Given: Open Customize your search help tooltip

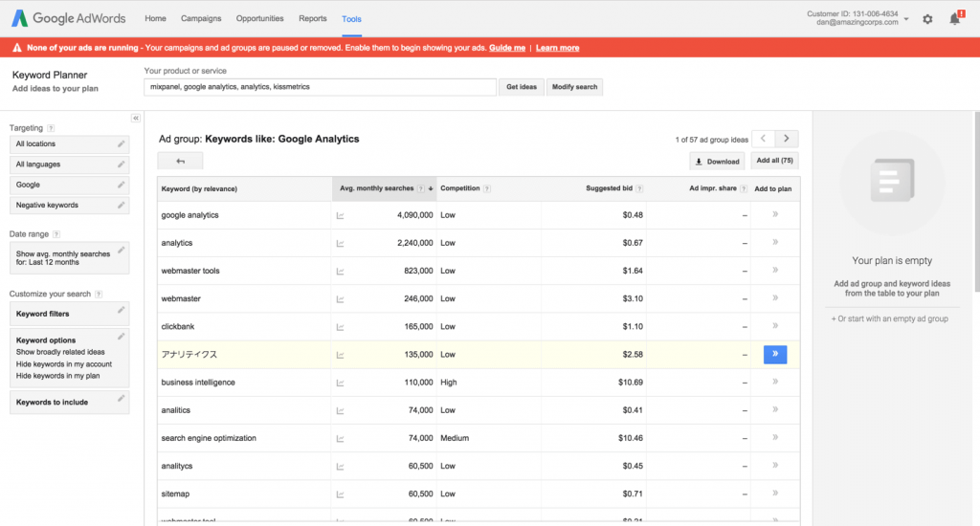Looking at the screenshot, I should click(99, 295).
